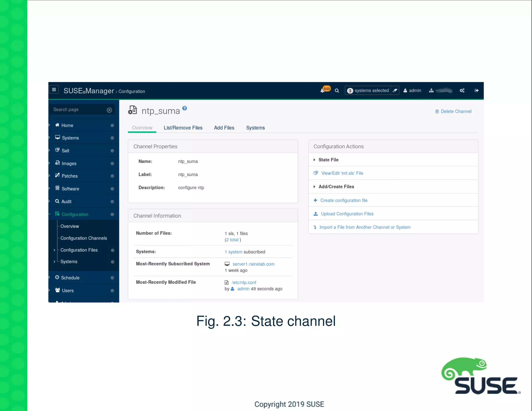Click the hamburger menu icon
The height and width of the screenshot is (411, 532).
tap(54, 90)
